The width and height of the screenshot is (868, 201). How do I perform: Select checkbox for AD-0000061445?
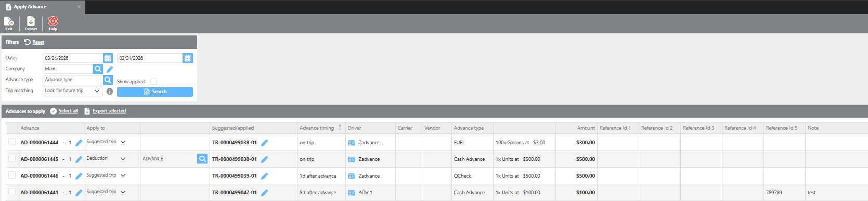tap(12, 158)
